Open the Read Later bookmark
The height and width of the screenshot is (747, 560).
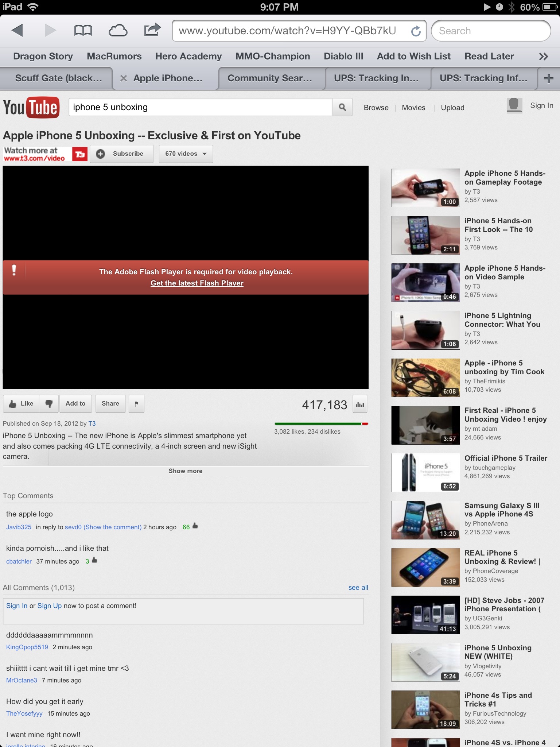[x=489, y=57]
